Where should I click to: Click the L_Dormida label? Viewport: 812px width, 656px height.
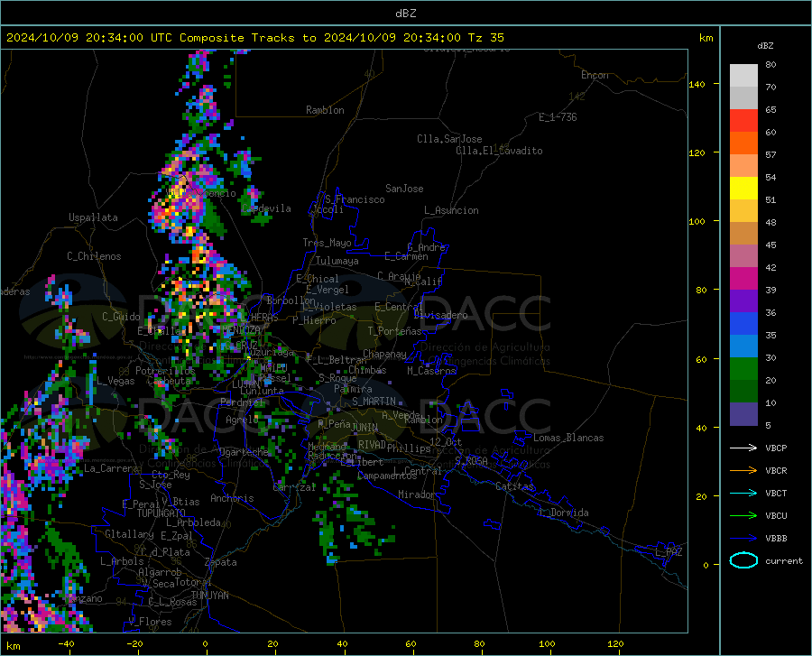563,513
